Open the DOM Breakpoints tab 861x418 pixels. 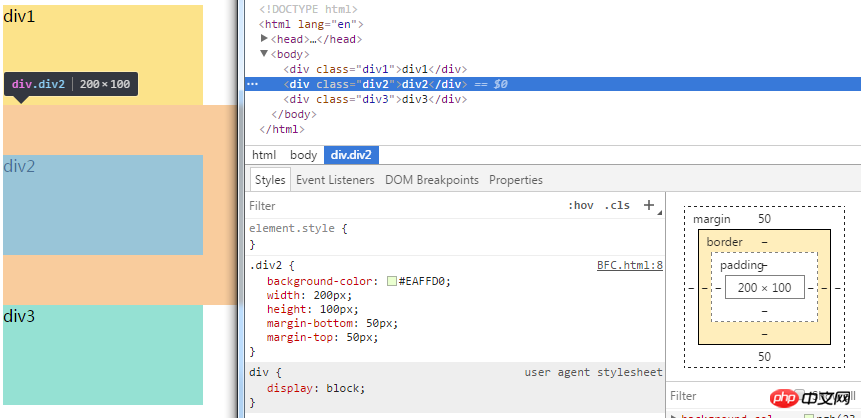tap(432, 180)
